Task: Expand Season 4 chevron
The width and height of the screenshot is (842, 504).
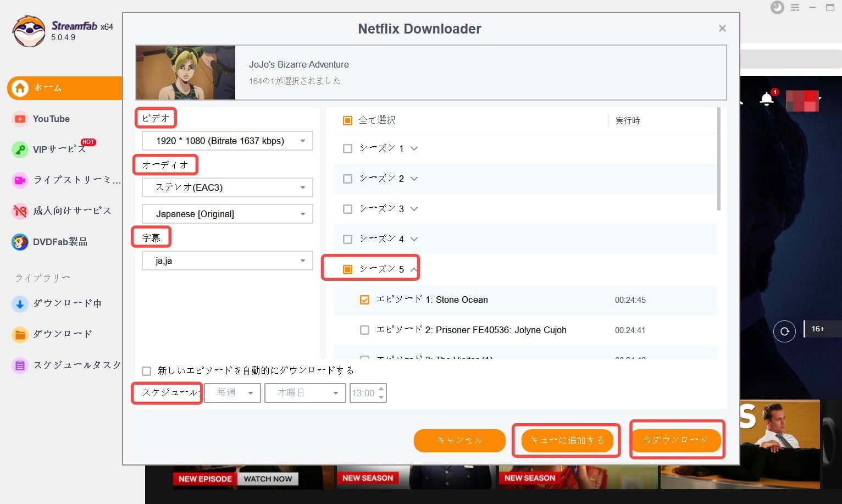Action: click(x=414, y=239)
